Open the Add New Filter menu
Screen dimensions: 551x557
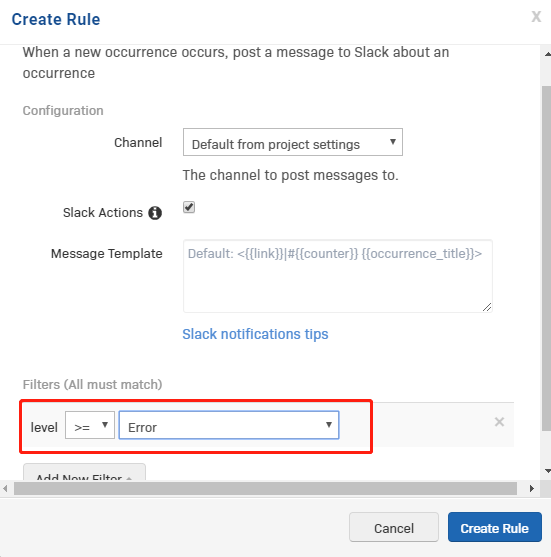(x=84, y=472)
